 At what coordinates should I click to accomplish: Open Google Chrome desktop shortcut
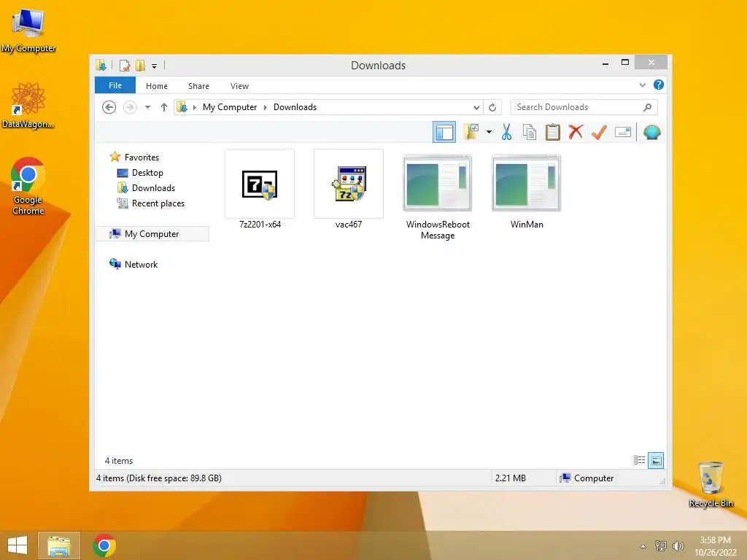click(28, 186)
